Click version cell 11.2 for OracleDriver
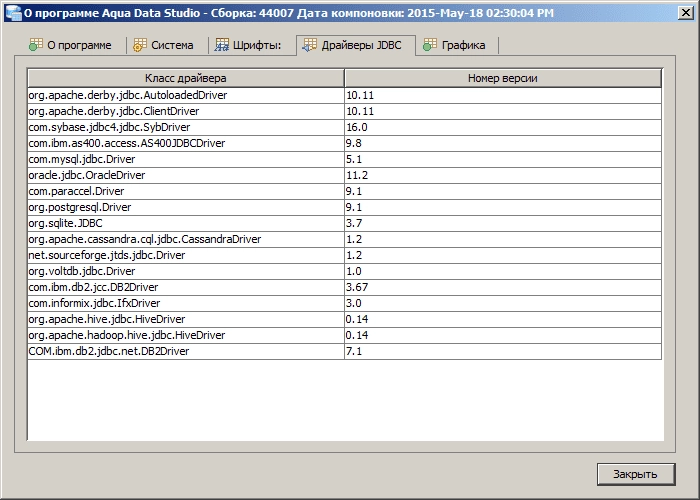This screenshot has width=700, height=500. [503, 175]
